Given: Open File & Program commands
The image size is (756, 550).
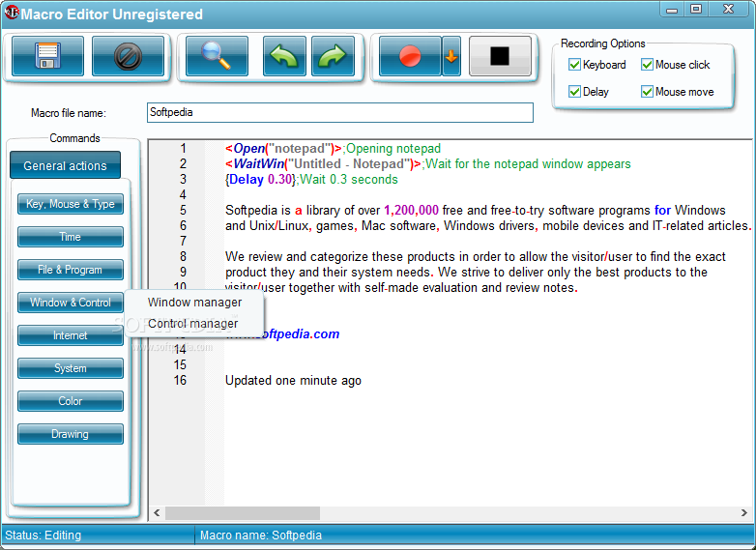Looking at the screenshot, I should point(71,270).
